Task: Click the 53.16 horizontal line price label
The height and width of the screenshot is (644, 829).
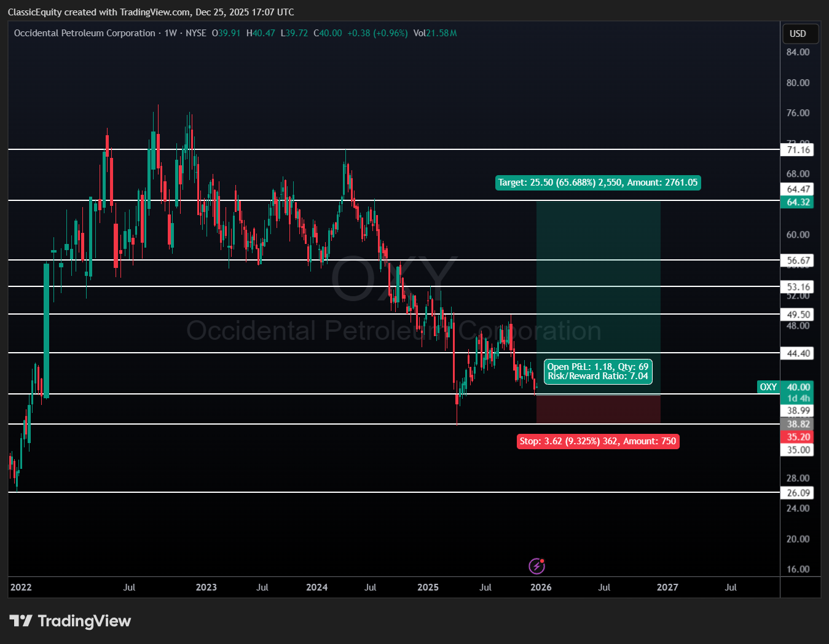Action: click(798, 287)
